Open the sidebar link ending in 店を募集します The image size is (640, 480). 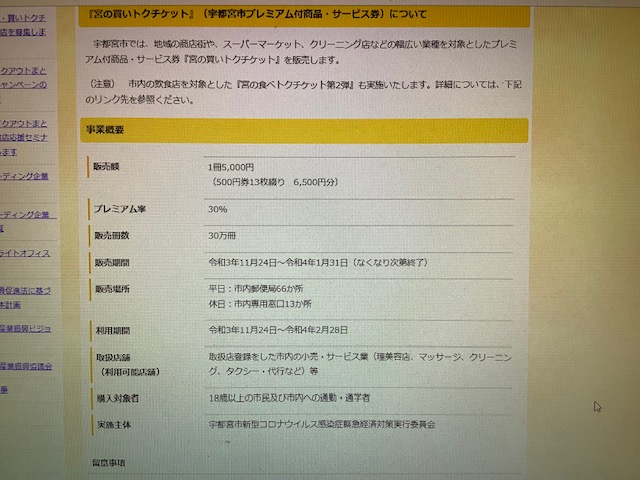(24, 31)
